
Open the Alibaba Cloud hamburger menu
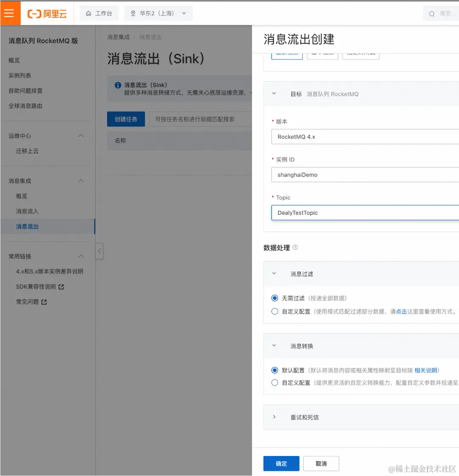point(10,13)
